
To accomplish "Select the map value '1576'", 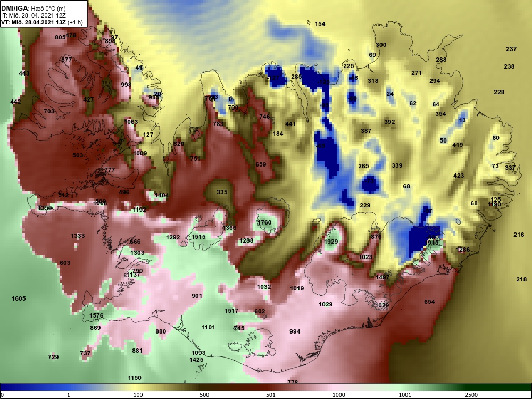I will [x=96, y=316].
